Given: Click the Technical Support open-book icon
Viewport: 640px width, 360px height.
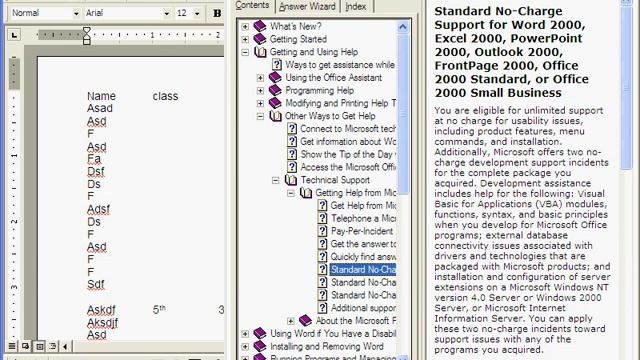Looking at the screenshot, I should pos(291,180).
